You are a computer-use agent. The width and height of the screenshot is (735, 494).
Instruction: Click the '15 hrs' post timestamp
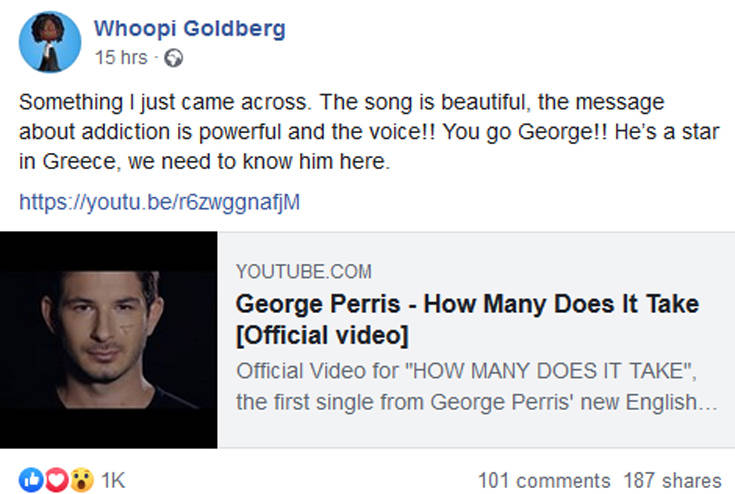pos(121,58)
